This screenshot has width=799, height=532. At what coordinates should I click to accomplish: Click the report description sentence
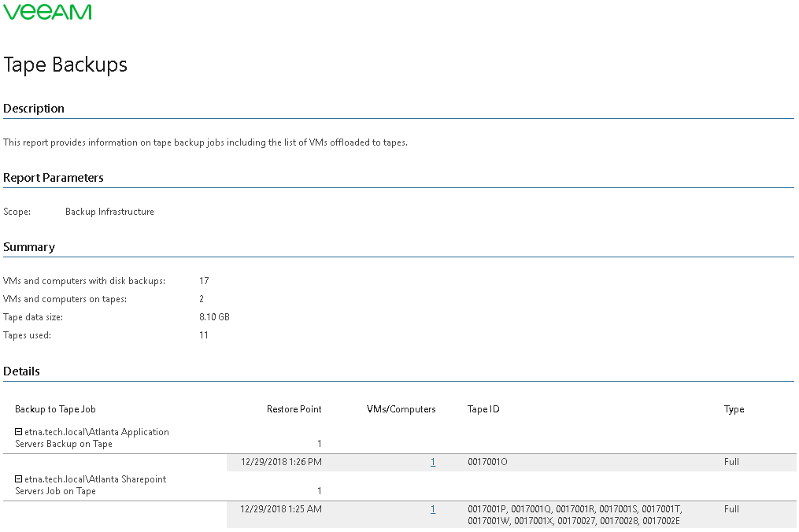point(205,142)
